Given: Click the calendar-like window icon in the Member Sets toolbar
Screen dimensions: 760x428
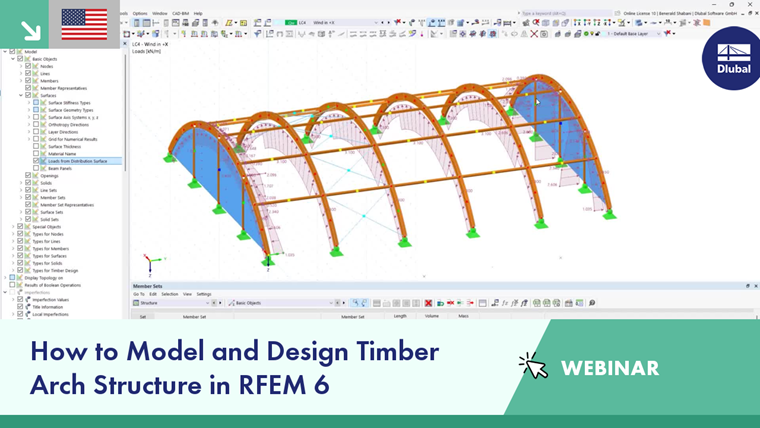Looking at the screenshot, I should 482,303.
